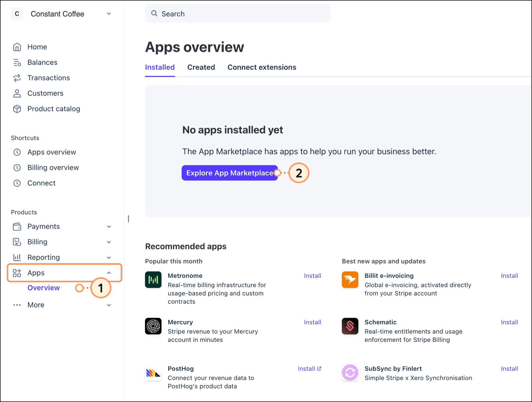Switch to the Installed tab
This screenshot has width=532, height=402.
(x=160, y=67)
